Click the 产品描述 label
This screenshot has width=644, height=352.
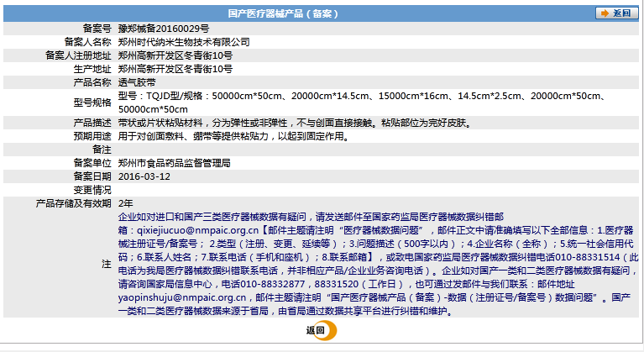click(92, 123)
